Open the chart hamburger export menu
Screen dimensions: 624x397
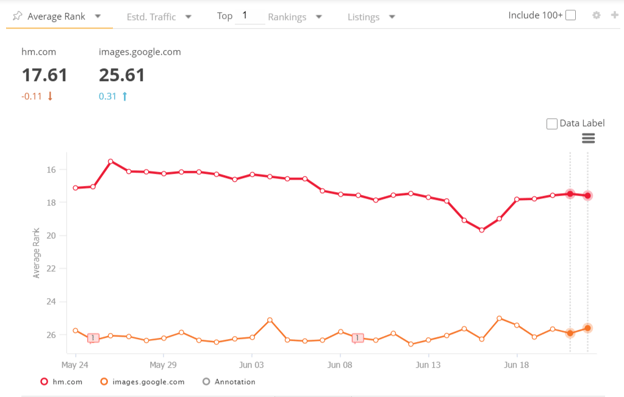tap(588, 138)
